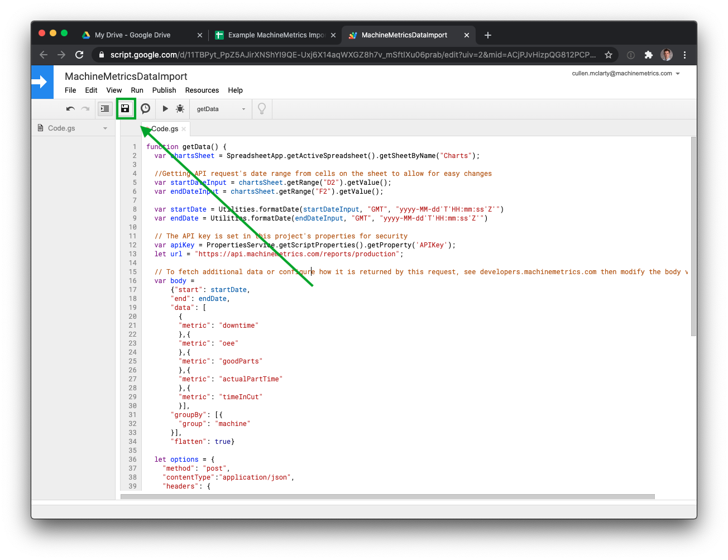Screen dimensions: 728x560
Task: Open Chrome extensions puzzle icon
Action: click(649, 55)
